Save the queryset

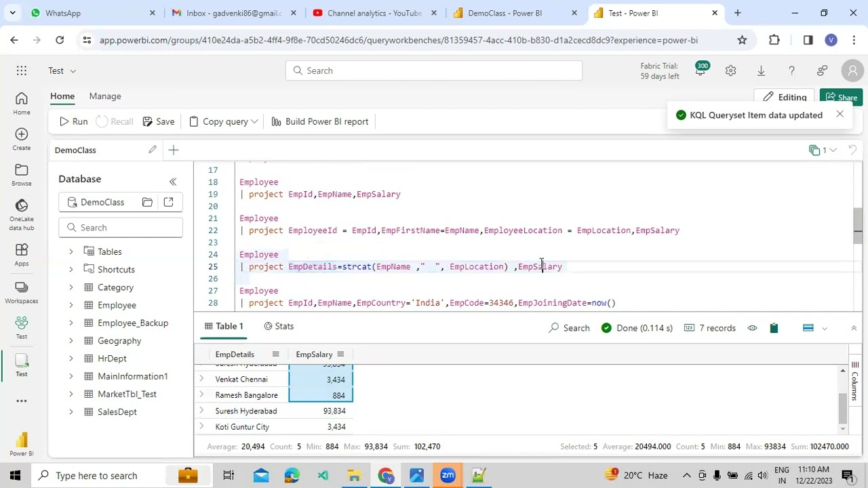159,122
